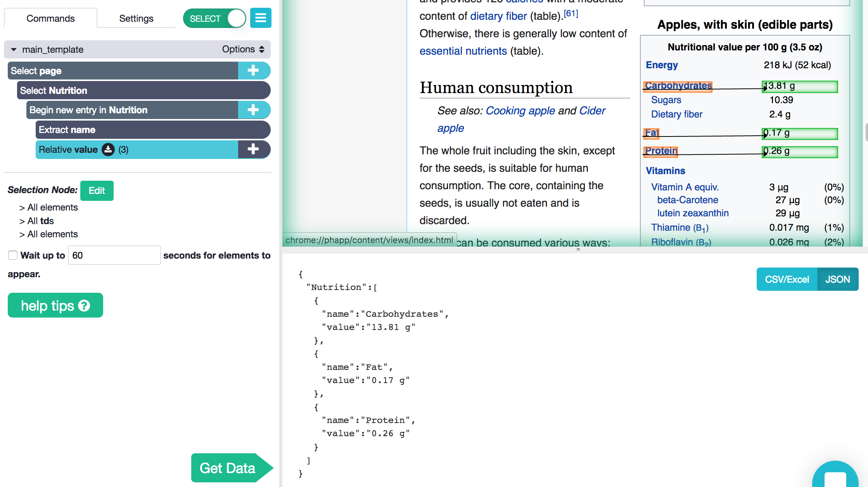This screenshot has width=868, height=487.
Task: Open the essential nutrients link
Action: pyautogui.click(x=463, y=51)
